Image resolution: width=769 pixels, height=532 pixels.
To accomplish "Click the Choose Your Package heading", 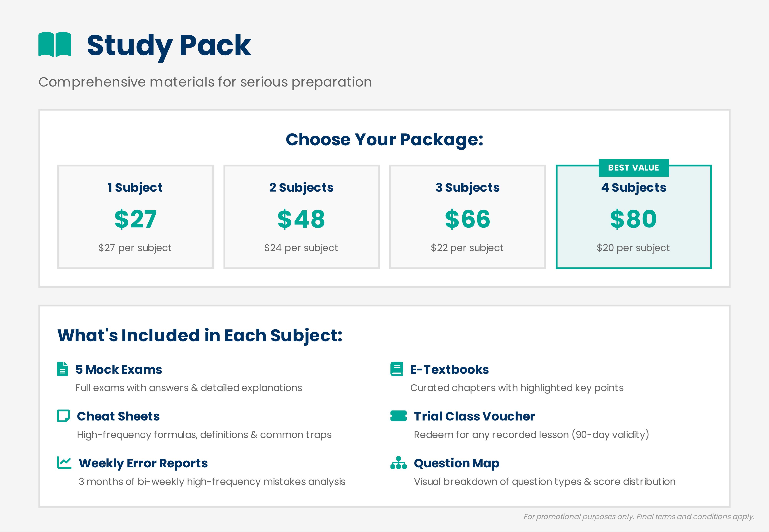I will [384, 139].
